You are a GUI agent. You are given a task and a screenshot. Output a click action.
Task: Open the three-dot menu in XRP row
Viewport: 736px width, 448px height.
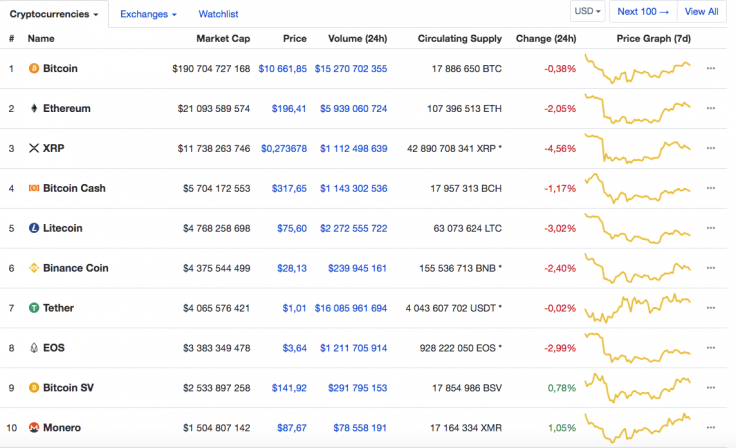711,148
